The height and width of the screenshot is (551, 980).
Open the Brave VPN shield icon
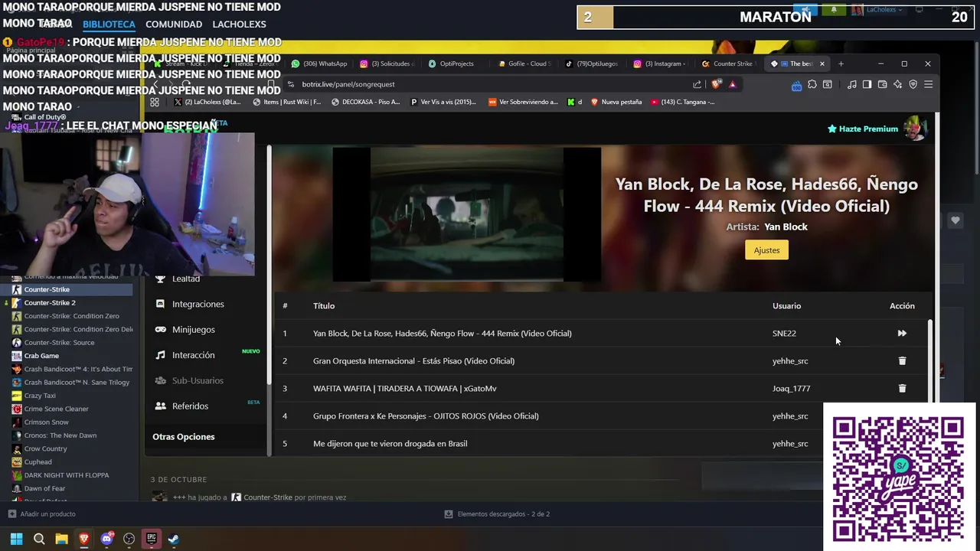913,84
